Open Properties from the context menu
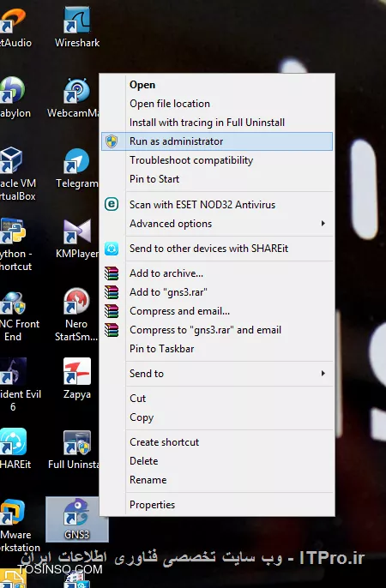The image size is (386, 588). (x=217, y=505)
